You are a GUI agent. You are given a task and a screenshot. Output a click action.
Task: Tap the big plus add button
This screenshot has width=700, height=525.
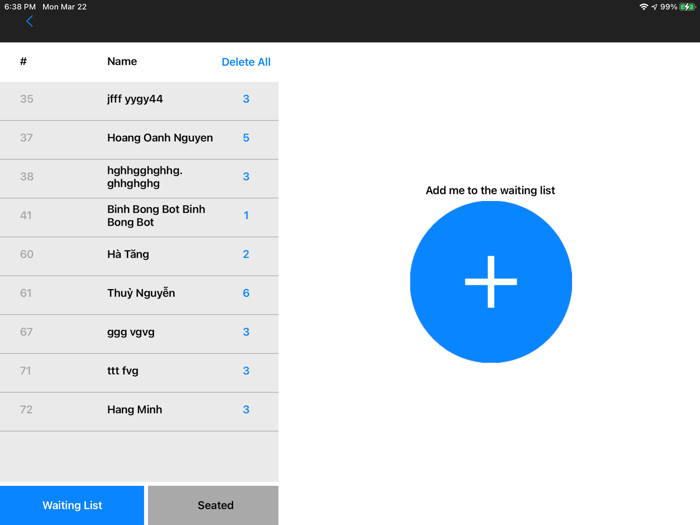491,282
